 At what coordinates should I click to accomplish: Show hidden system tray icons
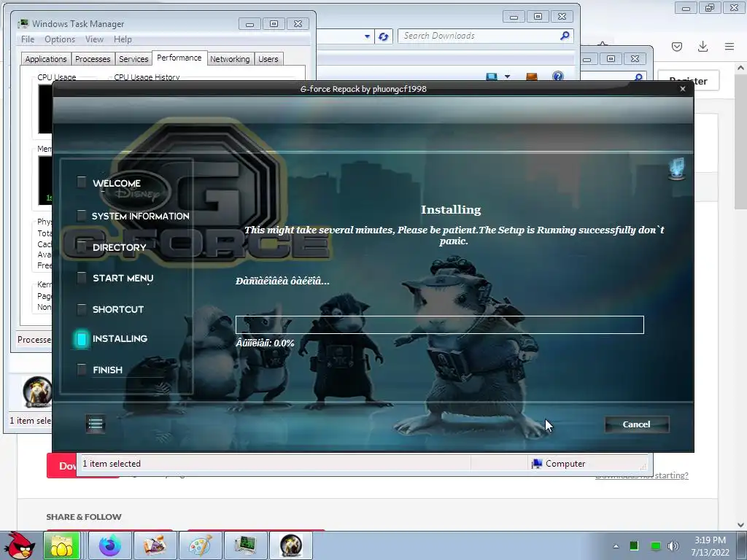[x=616, y=546]
